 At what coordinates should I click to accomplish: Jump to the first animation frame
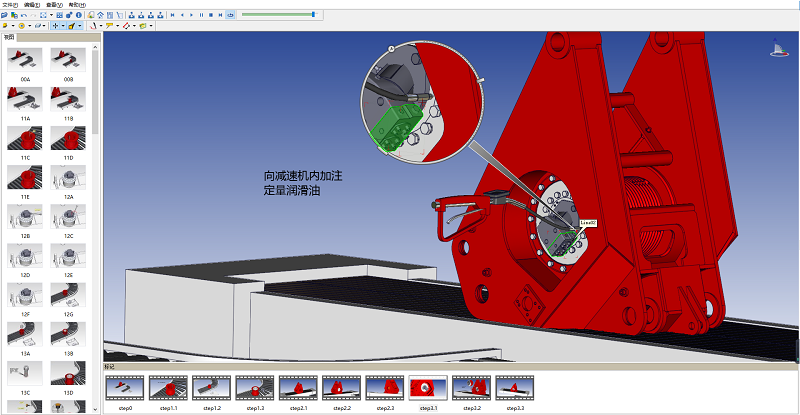(172, 15)
